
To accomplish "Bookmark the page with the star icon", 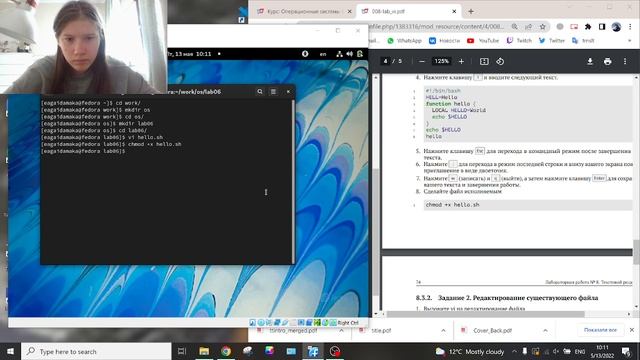I will coord(542,27).
